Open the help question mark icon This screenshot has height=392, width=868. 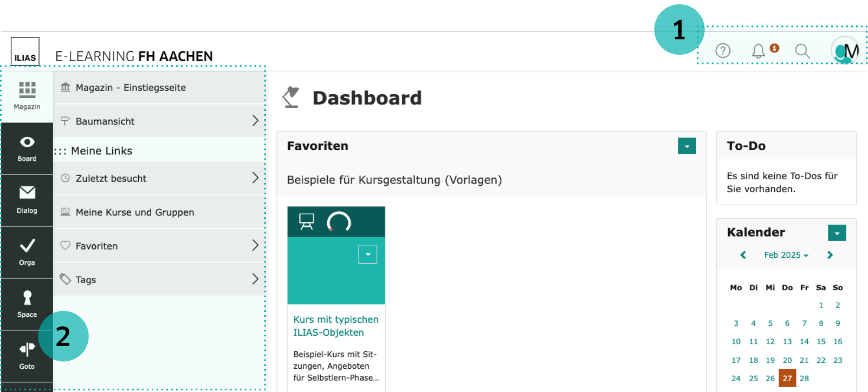(x=723, y=51)
